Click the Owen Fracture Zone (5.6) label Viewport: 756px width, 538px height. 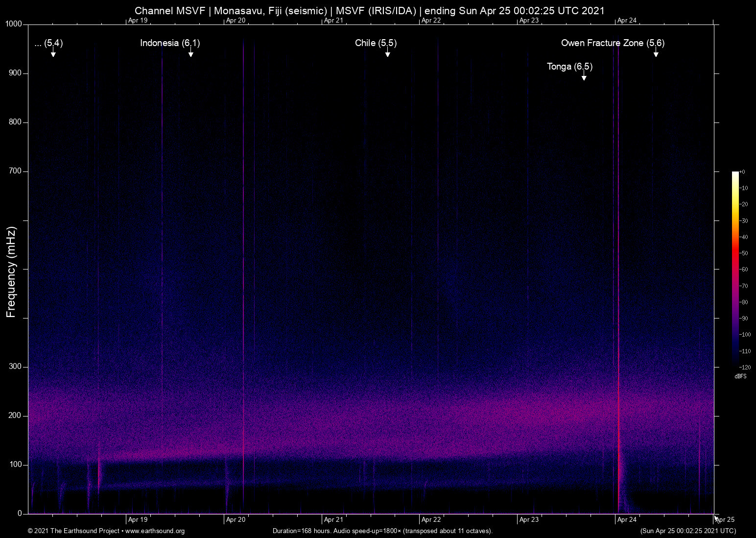click(613, 43)
